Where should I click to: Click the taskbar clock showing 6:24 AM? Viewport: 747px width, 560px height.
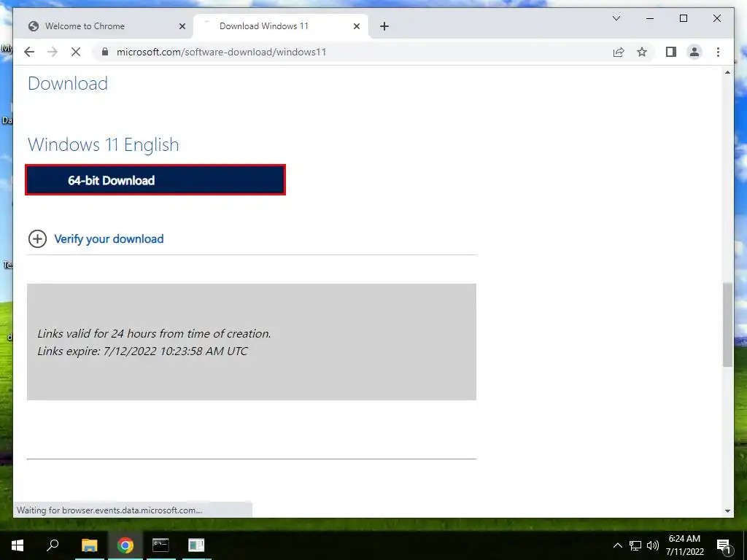tap(684, 545)
